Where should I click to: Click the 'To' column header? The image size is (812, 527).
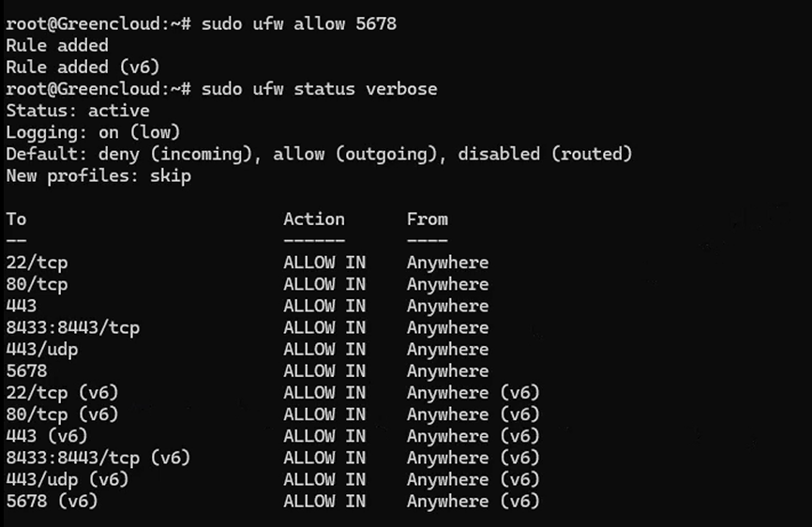(x=16, y=219)
